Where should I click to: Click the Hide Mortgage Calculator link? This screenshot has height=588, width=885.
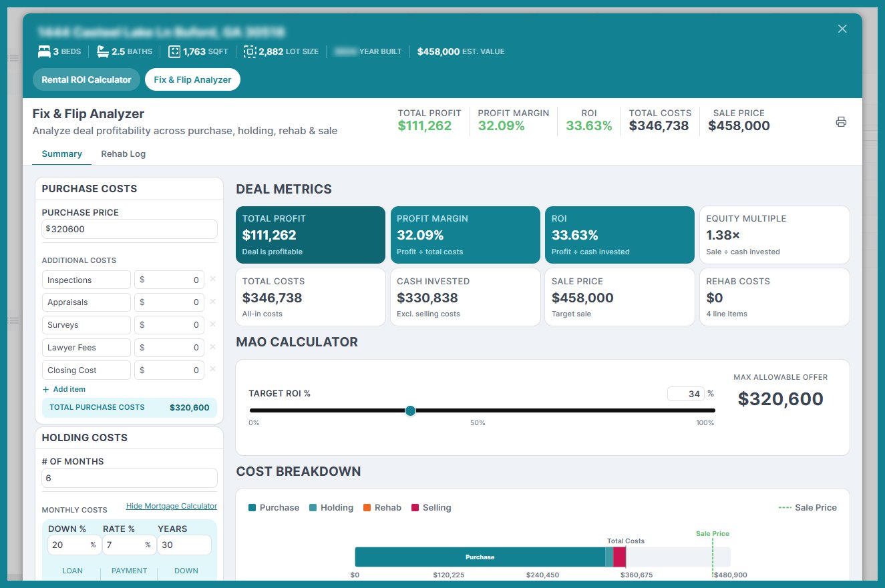click(172, 506)
